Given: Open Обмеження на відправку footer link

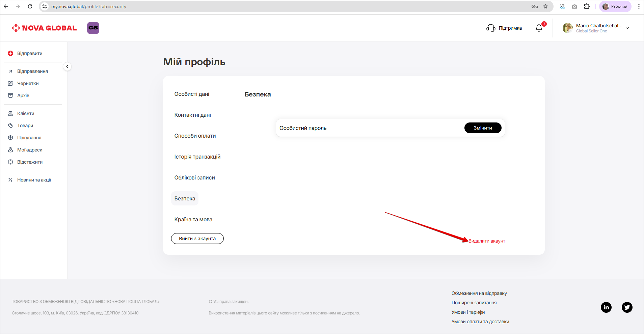Looking at the screenshot, I should coord(479,293).
